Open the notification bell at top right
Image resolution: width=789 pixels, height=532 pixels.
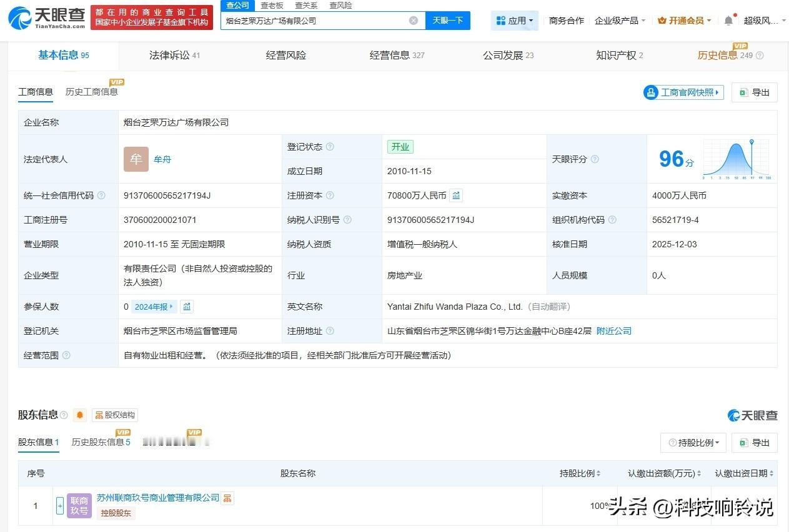(x=728, y=20)
